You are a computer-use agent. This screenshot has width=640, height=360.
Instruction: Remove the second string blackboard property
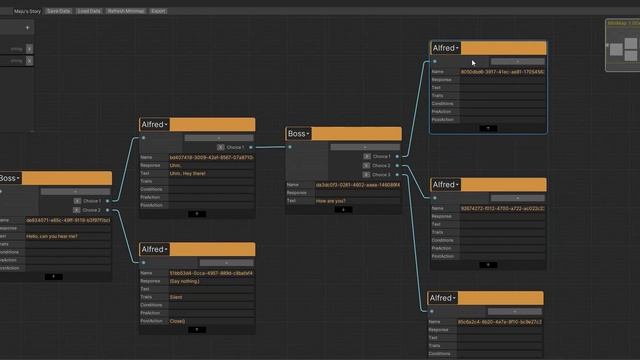pos(29,60)
